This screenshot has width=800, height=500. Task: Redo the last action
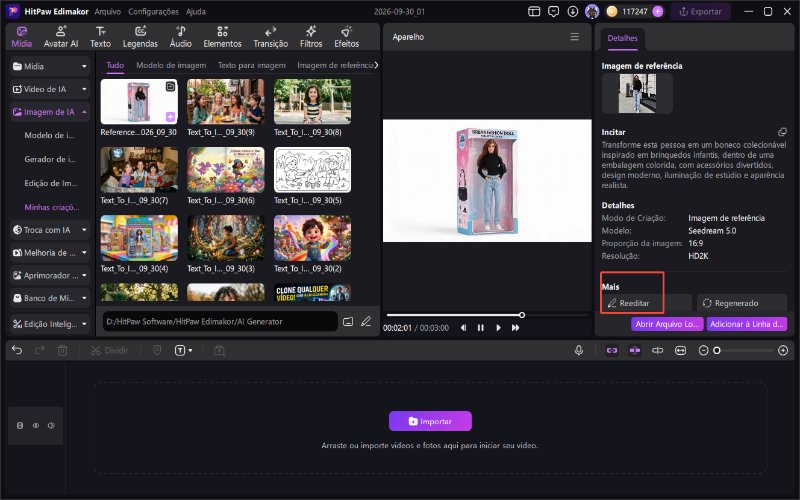pyautogui.click(x=40, y=351)
